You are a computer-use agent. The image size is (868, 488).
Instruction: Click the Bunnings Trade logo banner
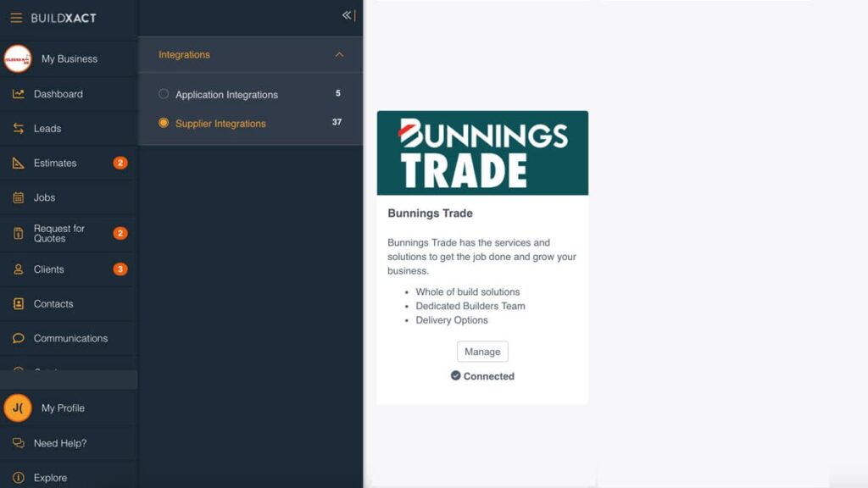(482, 153)
